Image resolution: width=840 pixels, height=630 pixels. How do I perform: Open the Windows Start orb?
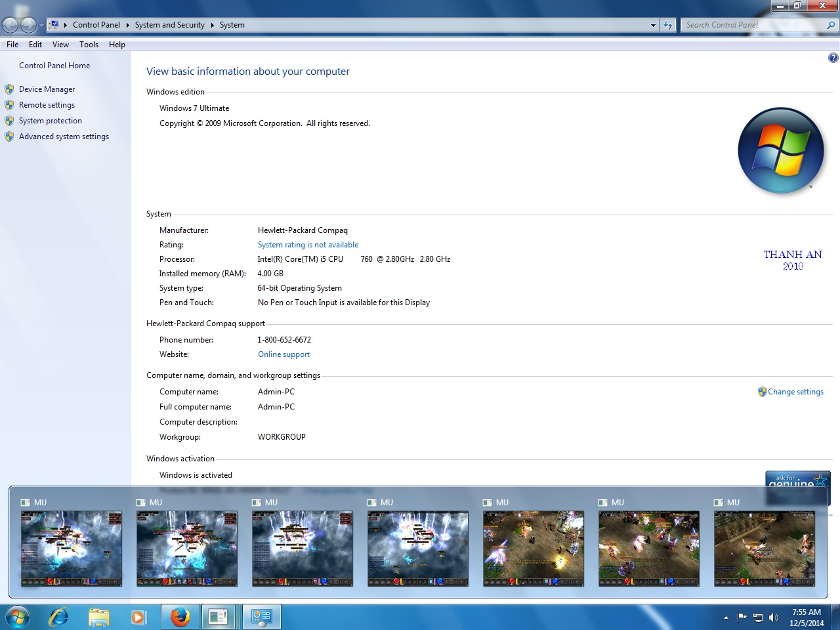[18, 617]
